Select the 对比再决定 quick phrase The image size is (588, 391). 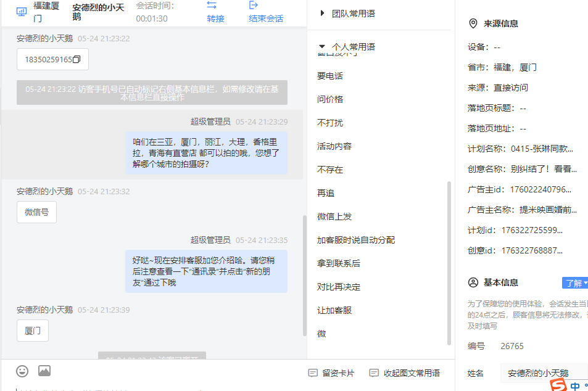tap(338, 287)
